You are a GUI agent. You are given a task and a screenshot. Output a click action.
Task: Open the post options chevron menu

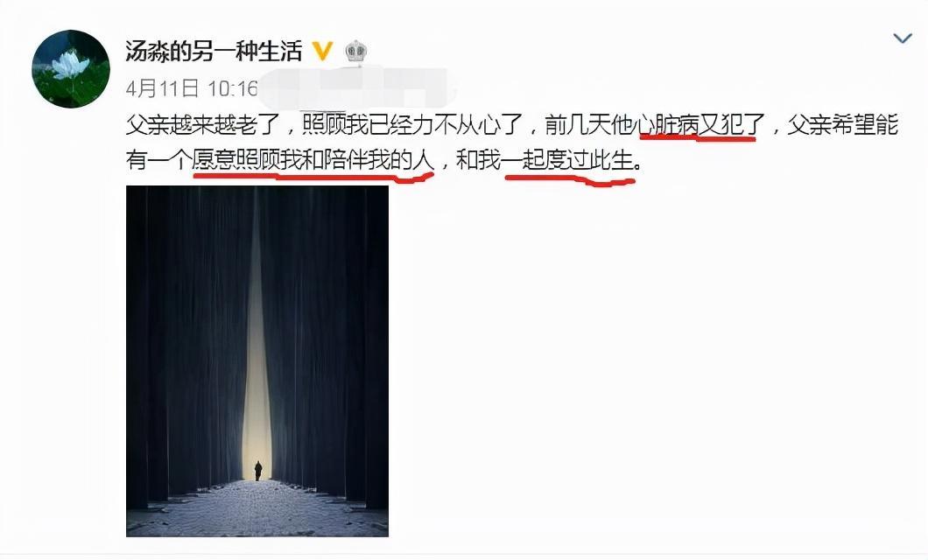(902, 39)
